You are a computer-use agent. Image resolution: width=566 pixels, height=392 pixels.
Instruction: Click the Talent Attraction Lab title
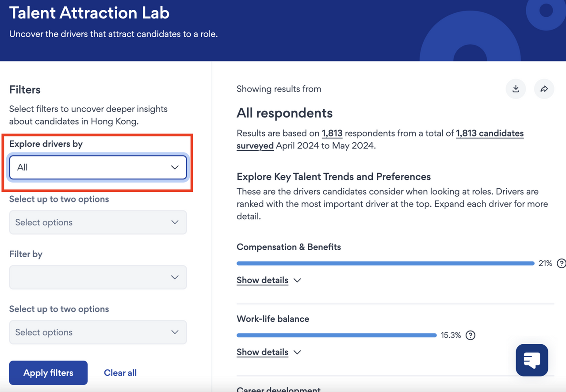click(x=89, y=13)
